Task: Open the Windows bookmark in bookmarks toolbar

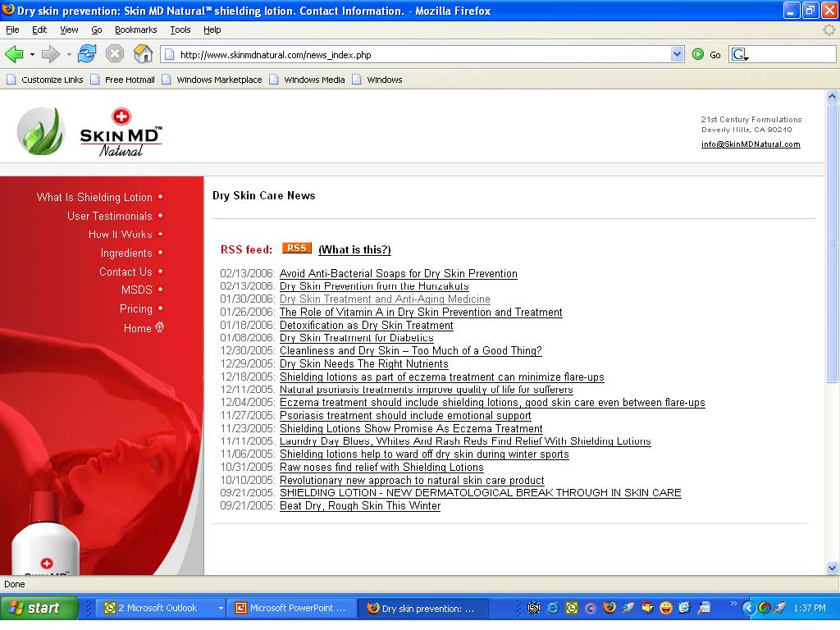Action: (377, 80)
